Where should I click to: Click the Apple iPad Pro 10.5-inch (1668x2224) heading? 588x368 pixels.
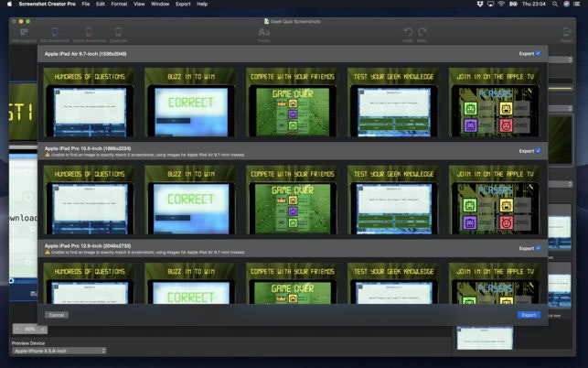coord(88,148)
